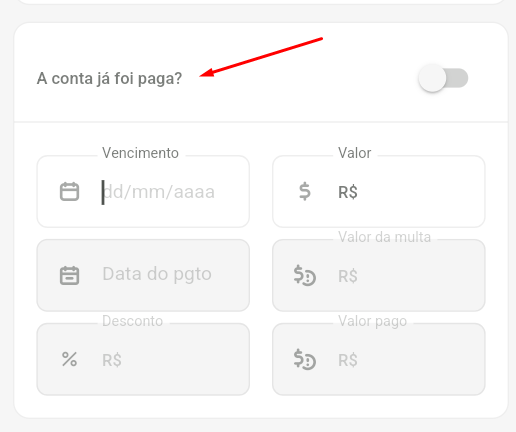The image size is (516, 432).
Task: Click the percent icon in Desconto field
Action: (x=69, y=359)
